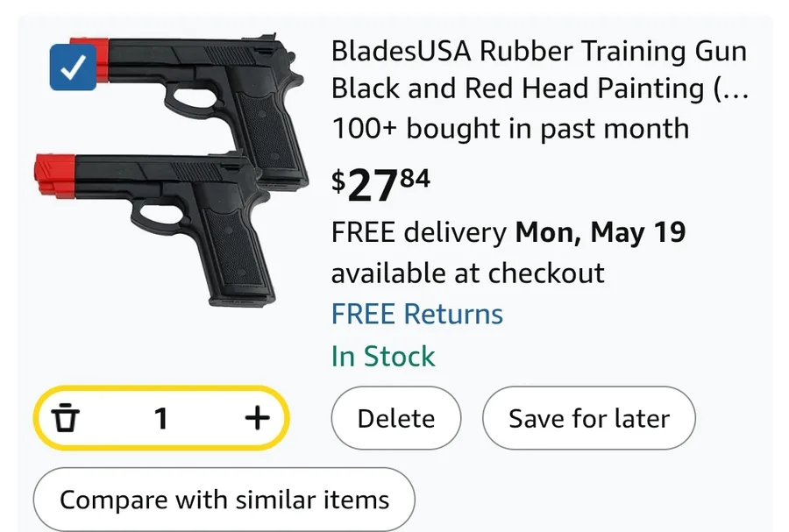Click the Delete button
Screen dimensions: 789x532
click(x=396, y=418)
